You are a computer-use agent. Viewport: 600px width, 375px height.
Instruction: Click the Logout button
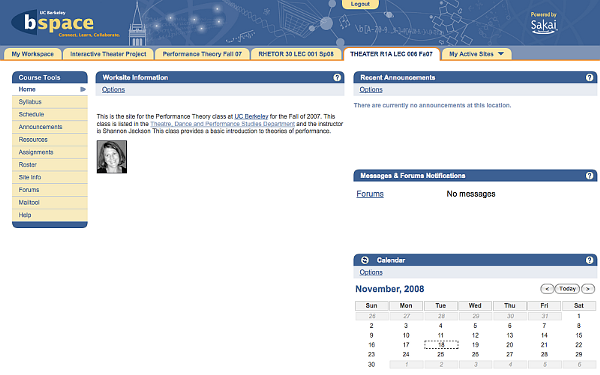pyautogui.click(x=360, y=4)
